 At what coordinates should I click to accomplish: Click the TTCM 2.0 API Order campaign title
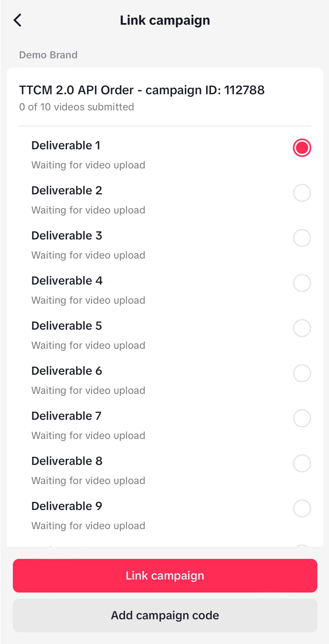pos(142,90)
